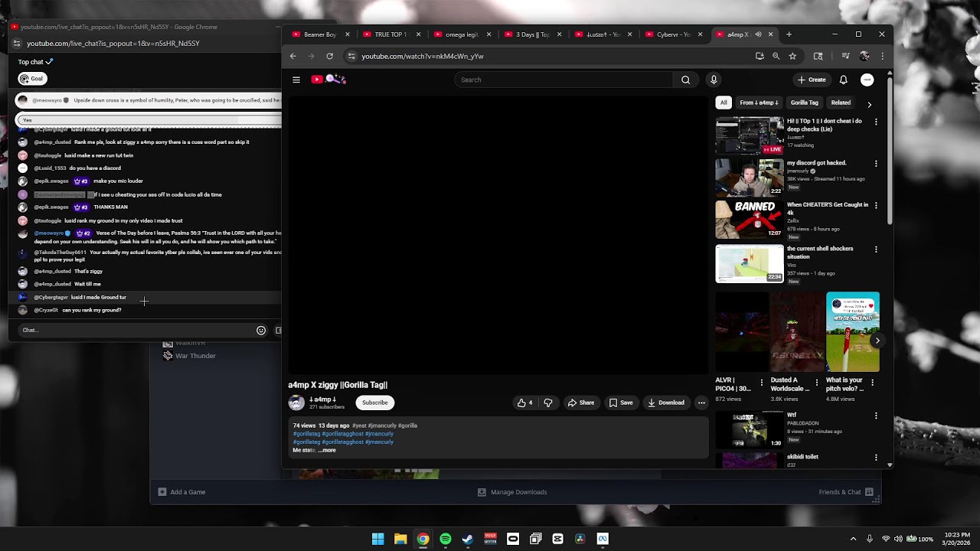Viewport: 980px width, 551px height.
Task: Bookmark this page with the star
Action: pos(792,56)
